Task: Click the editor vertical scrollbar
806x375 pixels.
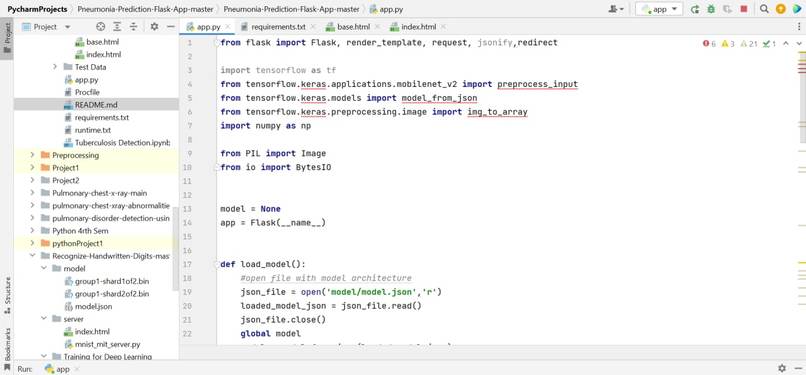Action: pyautogui.click(x=802, y=98)
